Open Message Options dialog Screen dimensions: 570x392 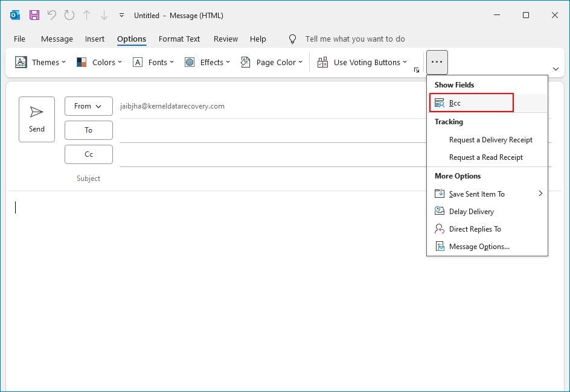click(x=487, y=247)
